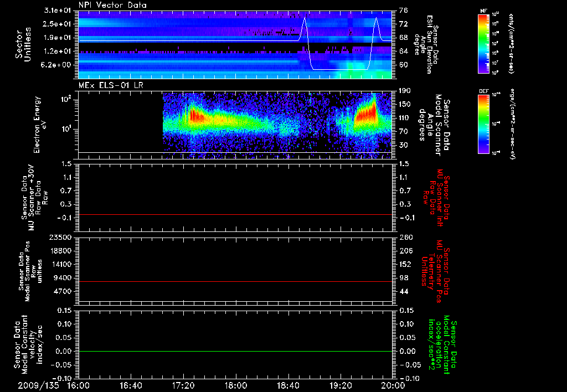
Task: Click the 19:20 time axis label
Action: pos(341,385)
